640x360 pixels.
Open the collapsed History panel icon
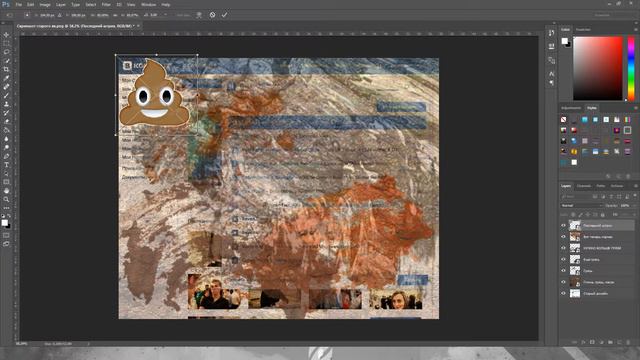(551, 33)
